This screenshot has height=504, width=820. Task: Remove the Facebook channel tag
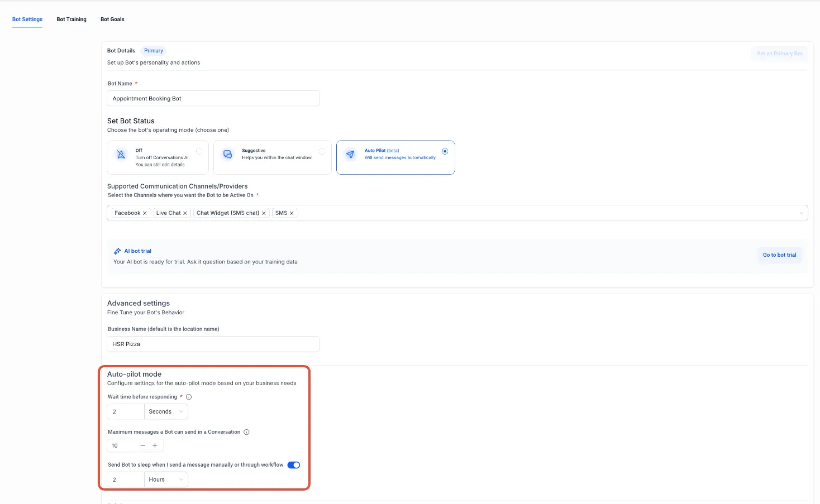click(145, 213)
